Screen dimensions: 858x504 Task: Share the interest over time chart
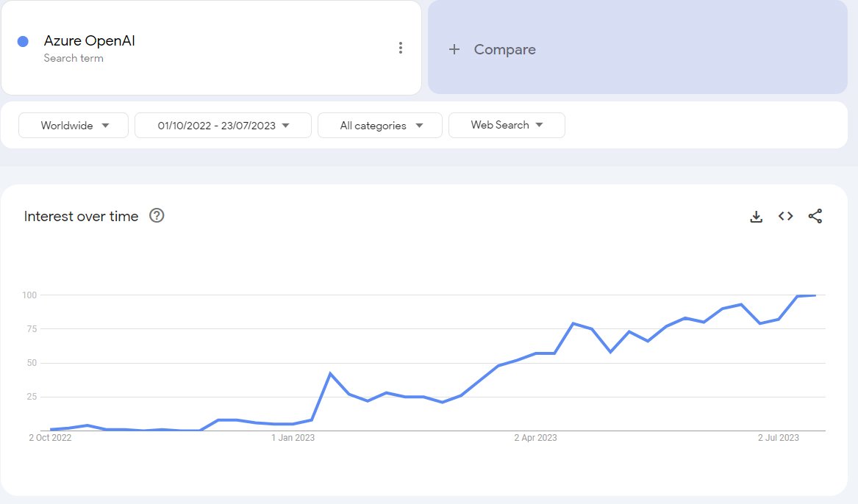815,216
